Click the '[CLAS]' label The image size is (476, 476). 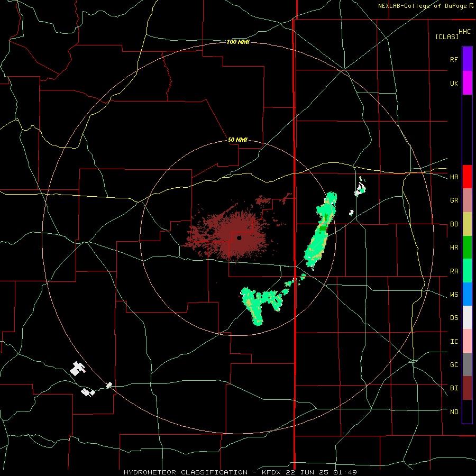[x=447, y=36]
